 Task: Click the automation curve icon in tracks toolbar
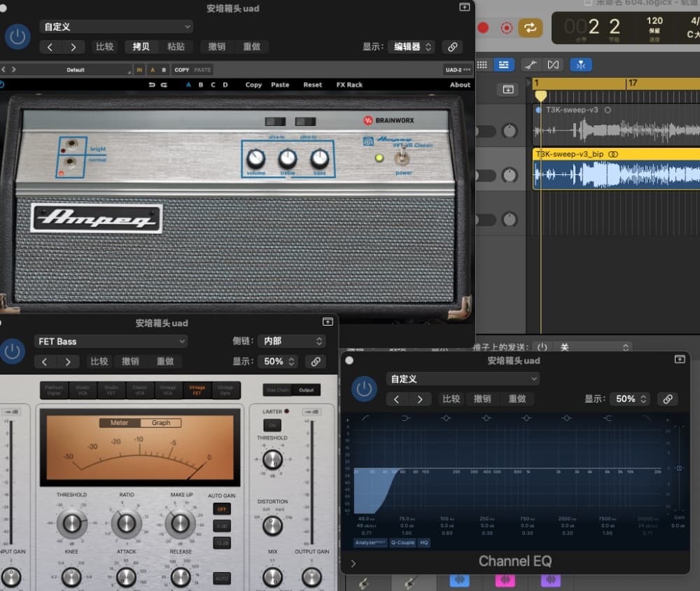pos(531,65)
